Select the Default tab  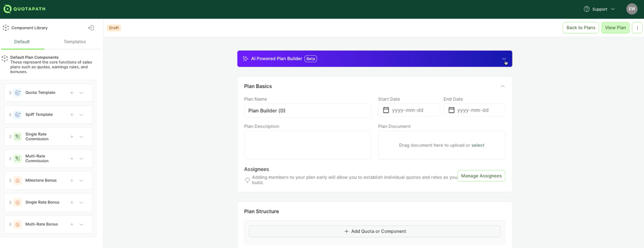pos(22,42)
